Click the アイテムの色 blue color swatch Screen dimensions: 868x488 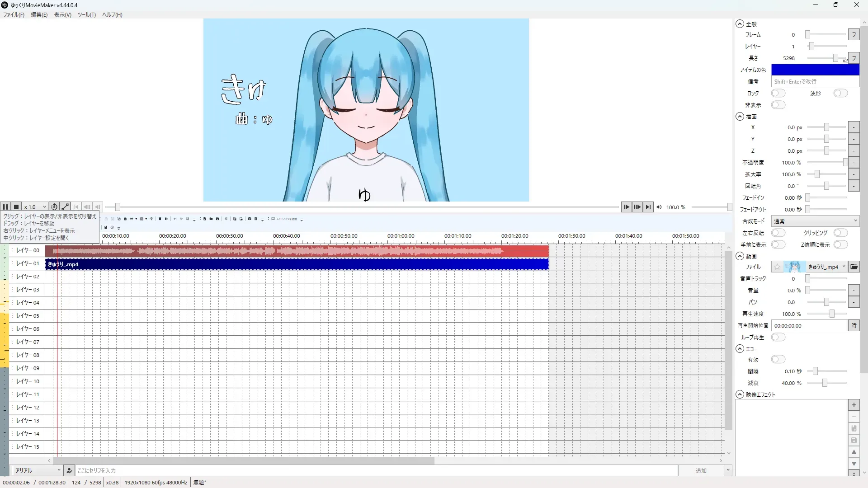[x=815, y=70]
